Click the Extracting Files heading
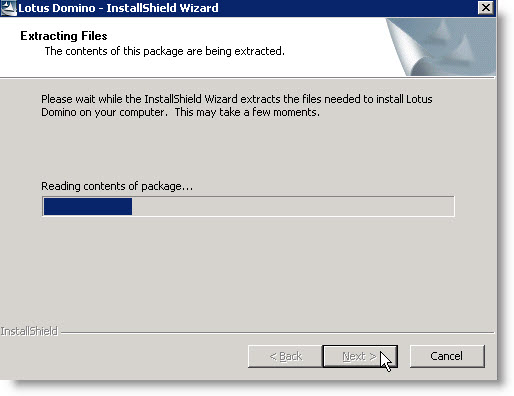 click(x=64, y=36)
